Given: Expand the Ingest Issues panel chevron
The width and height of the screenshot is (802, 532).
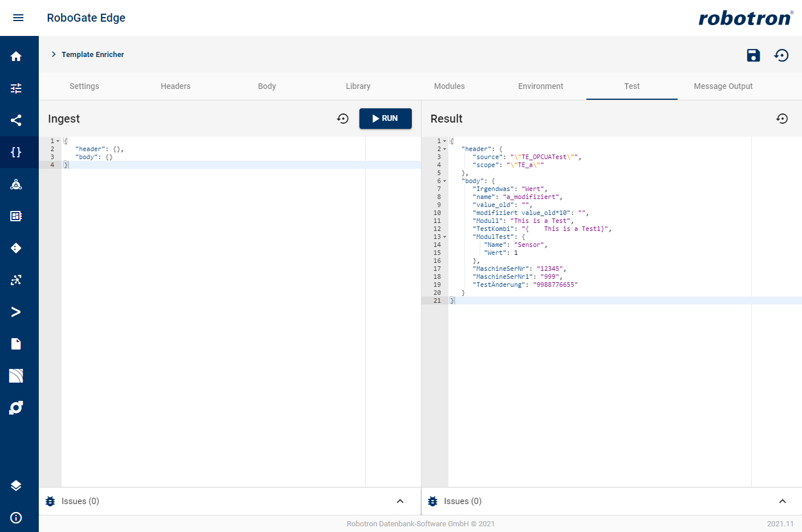Looking at the screenshot, I should click(400, 501).
